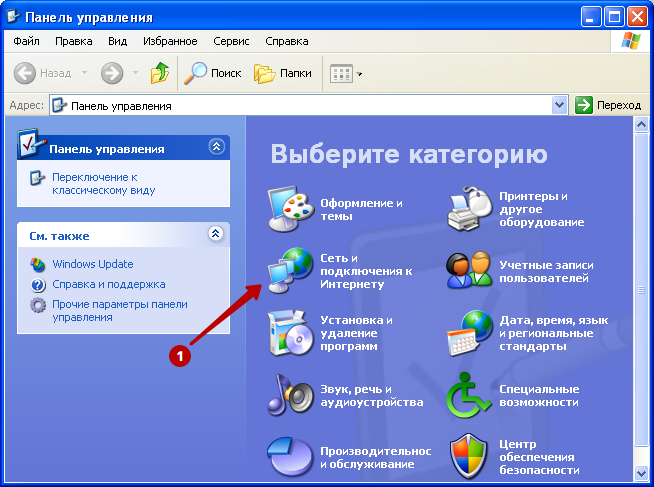The image size is (654, 487).
Task: Click the address bar Control Panel icon
Action: click(x=59, y=105)
